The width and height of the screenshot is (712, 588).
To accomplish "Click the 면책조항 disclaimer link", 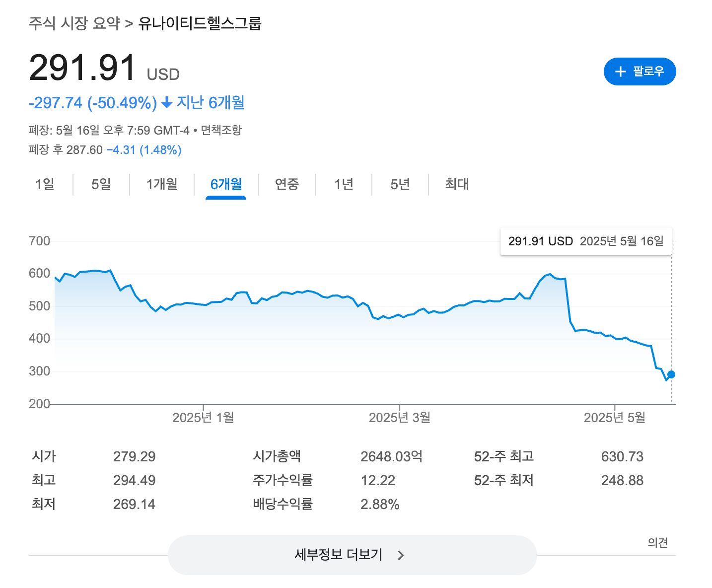I will [221, 130].
